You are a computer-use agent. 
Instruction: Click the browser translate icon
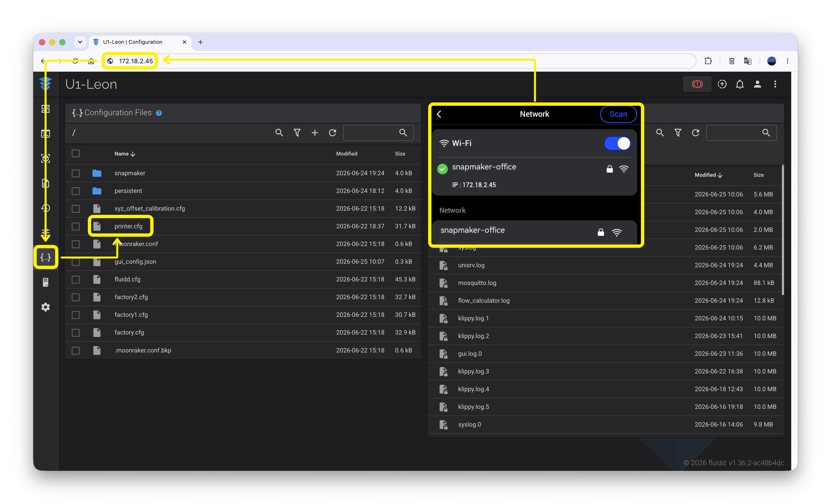click(748, 61)
